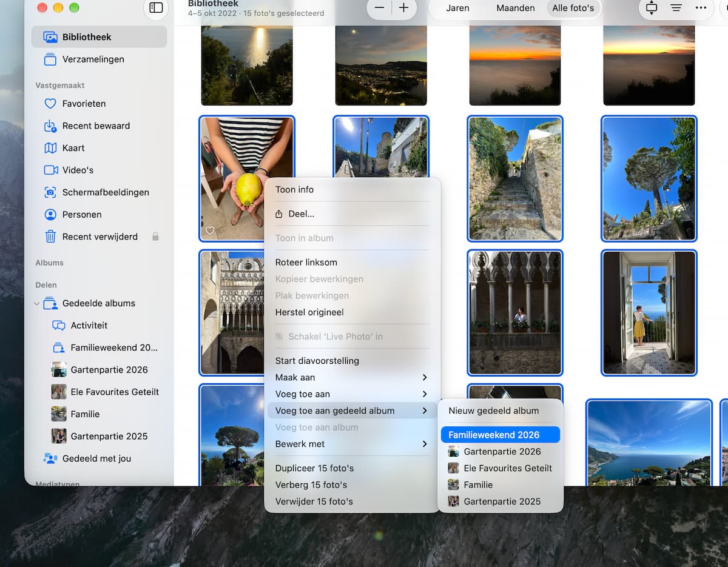
Task: Zoom in with the plus button
Action: 403,8
